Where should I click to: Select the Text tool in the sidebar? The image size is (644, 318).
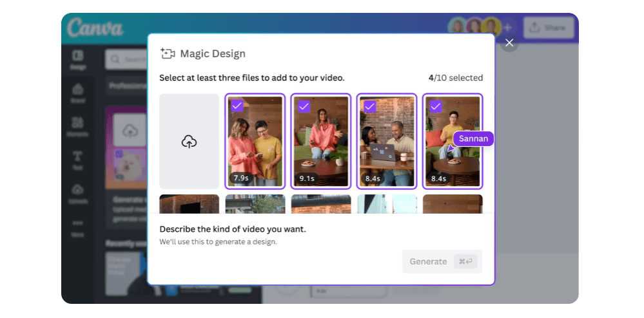[77, 160]
